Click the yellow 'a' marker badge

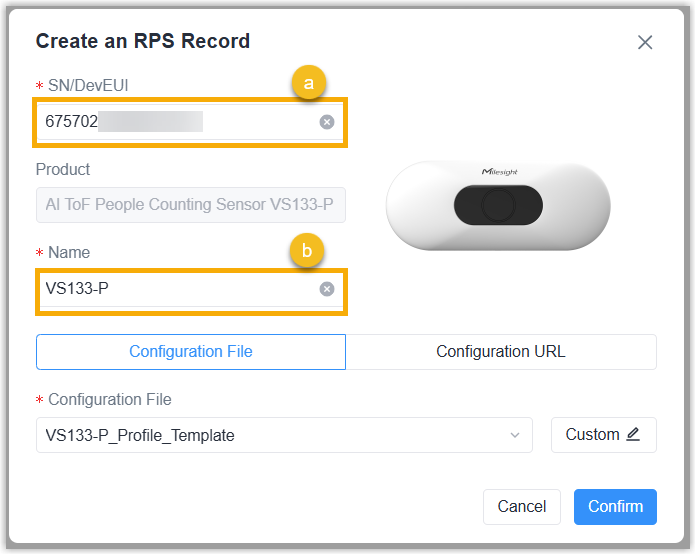(308, 83)
